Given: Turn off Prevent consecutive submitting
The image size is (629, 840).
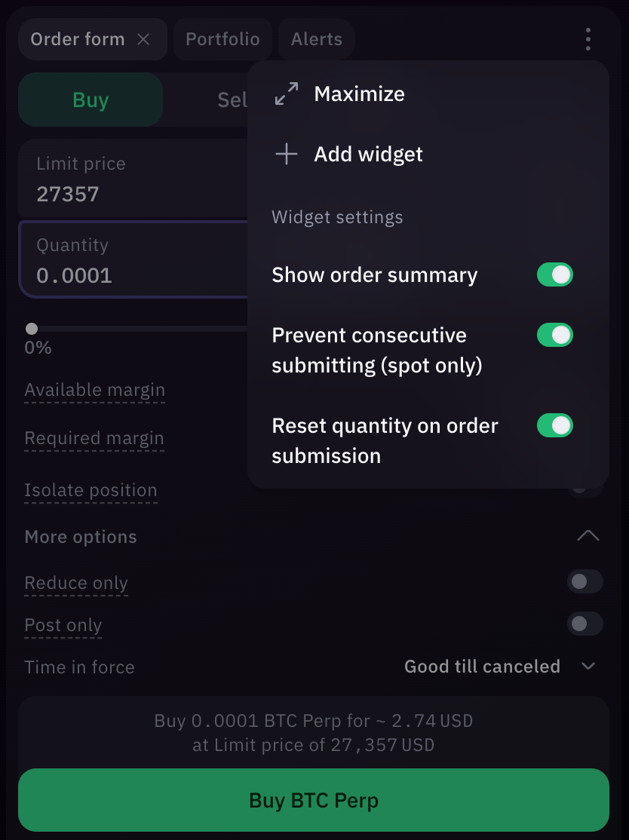Looking at the screenshot, I should [555, 335].
